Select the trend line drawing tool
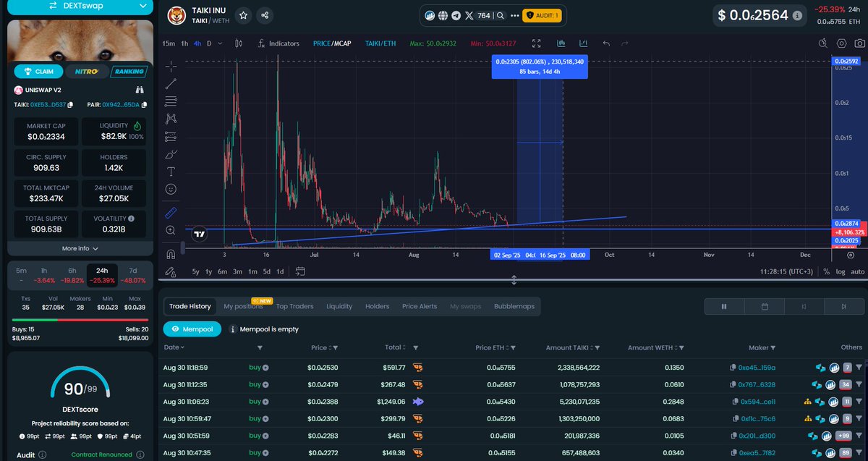Viewport: 868px width, 461px height. 171,83
